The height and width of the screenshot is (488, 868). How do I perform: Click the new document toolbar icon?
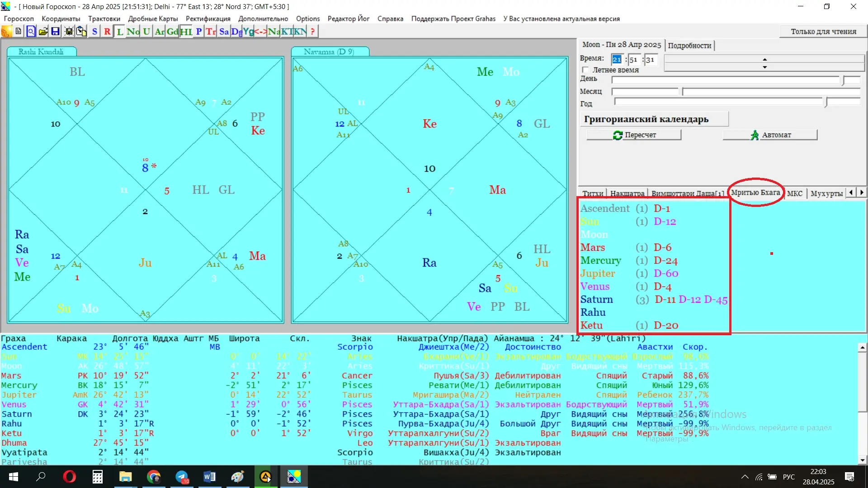click(18, 31)
